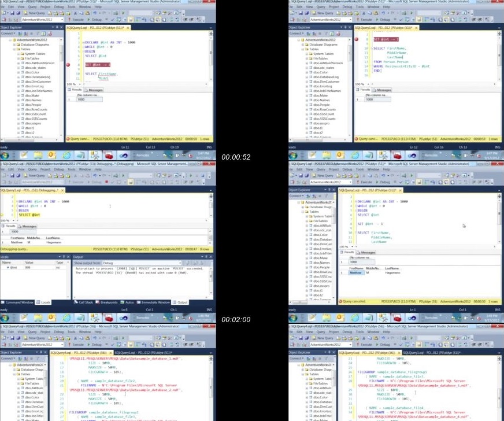This screenshot has height=421, width=504.
Task: Switch to the Command Window tab
Action: [x=17, y=302]
